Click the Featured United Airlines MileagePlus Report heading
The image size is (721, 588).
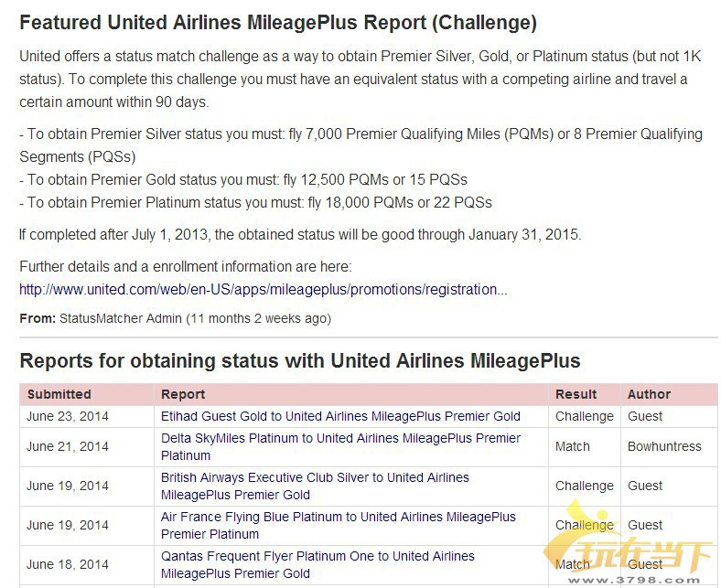click(278, 23)
